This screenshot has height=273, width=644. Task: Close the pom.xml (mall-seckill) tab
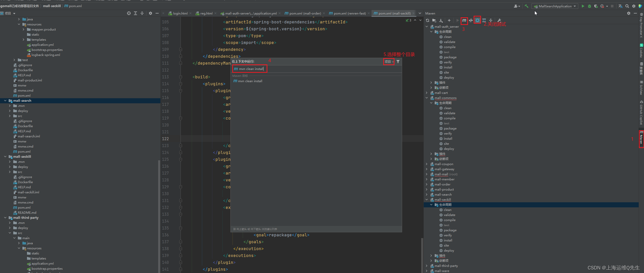(414, 13)
